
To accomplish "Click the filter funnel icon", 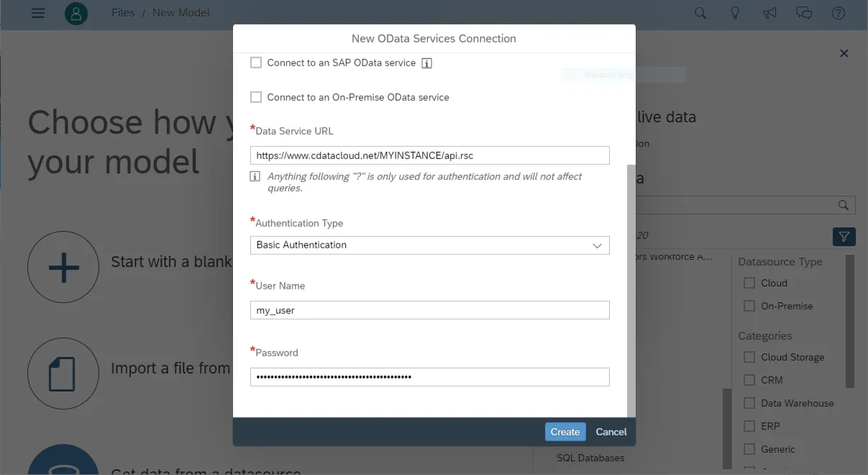I will click(844, 236).
